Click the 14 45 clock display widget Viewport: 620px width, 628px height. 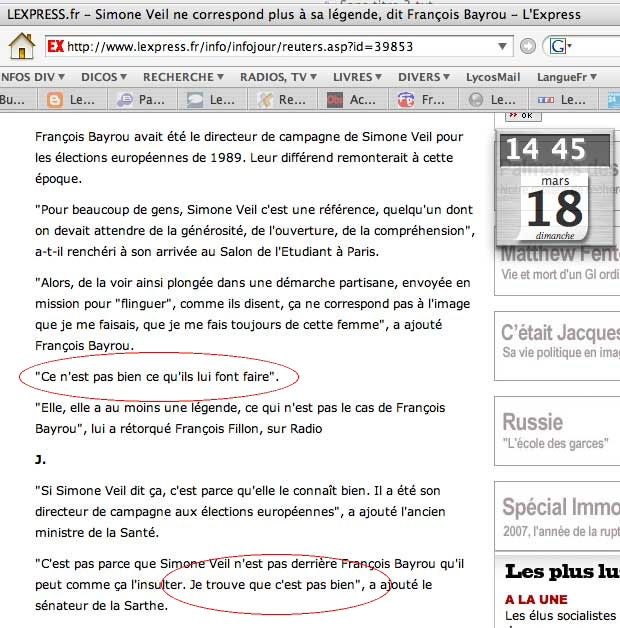coord(555,150)
